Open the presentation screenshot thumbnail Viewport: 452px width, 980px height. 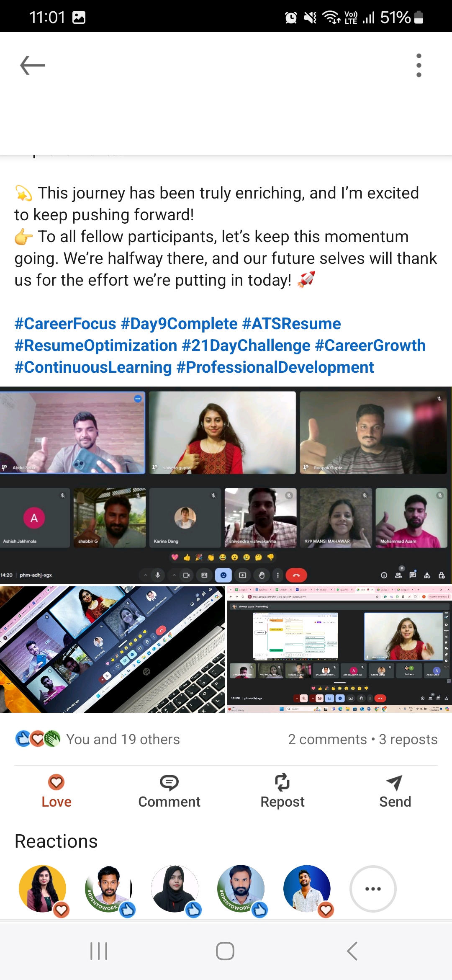click(339, 650)
